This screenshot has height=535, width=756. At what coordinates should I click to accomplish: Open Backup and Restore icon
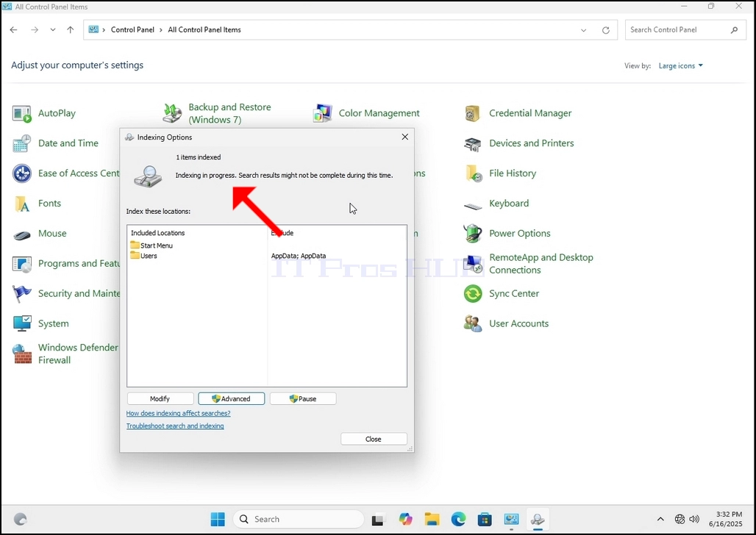pos(172,114)
